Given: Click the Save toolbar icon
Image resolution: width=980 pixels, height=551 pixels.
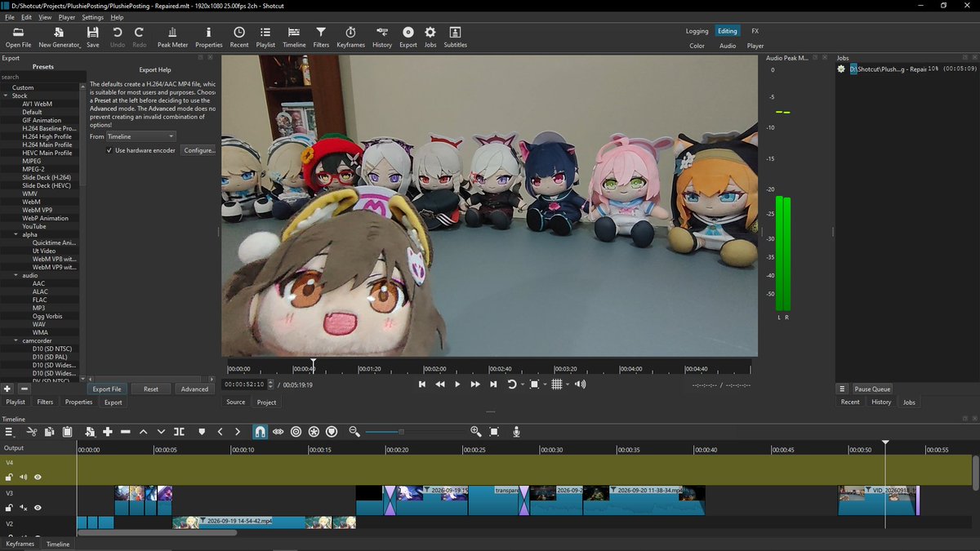Looking at the screenshot, I should point(92,37).
